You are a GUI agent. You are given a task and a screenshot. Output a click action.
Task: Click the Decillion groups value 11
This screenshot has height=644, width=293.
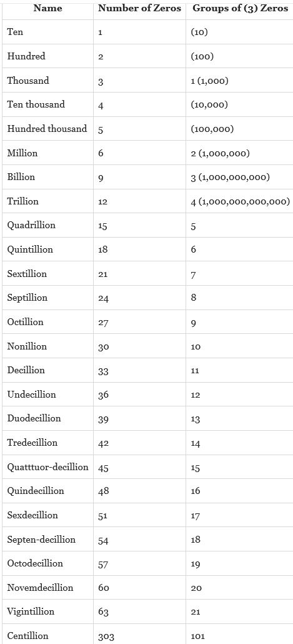tap(195, 371)
